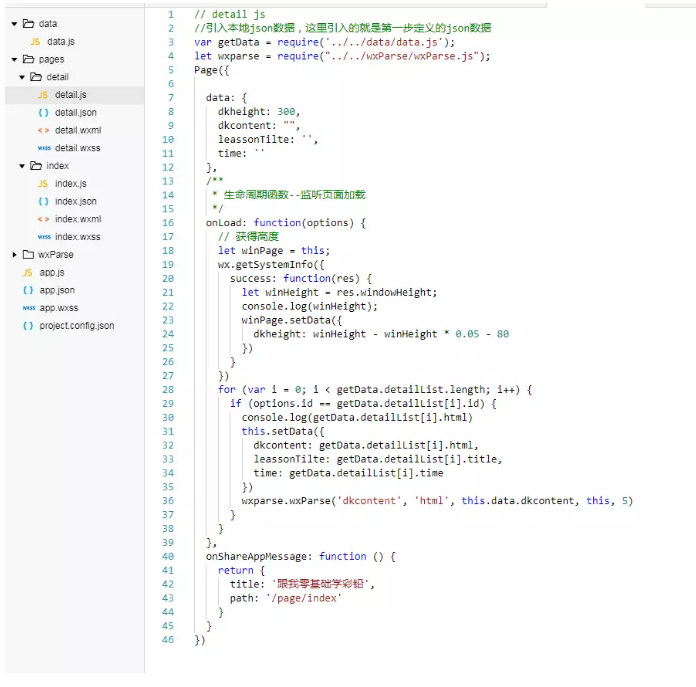Click the braces icon beside project.config.json

click(28, 326)
